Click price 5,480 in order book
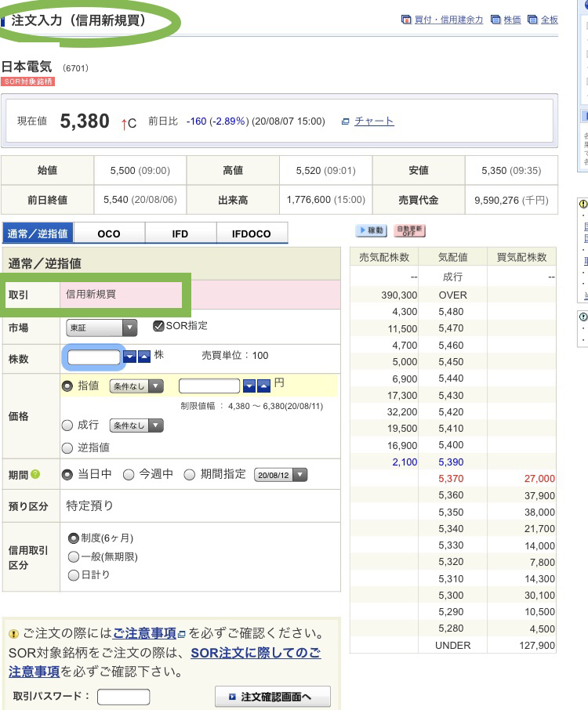The image size is (588, 710). coord(451,312)
